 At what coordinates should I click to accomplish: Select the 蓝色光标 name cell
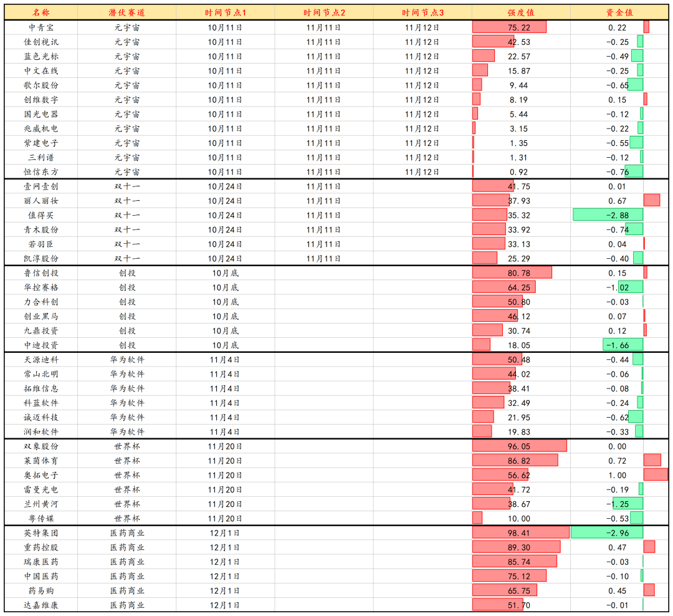pos(41,56)
